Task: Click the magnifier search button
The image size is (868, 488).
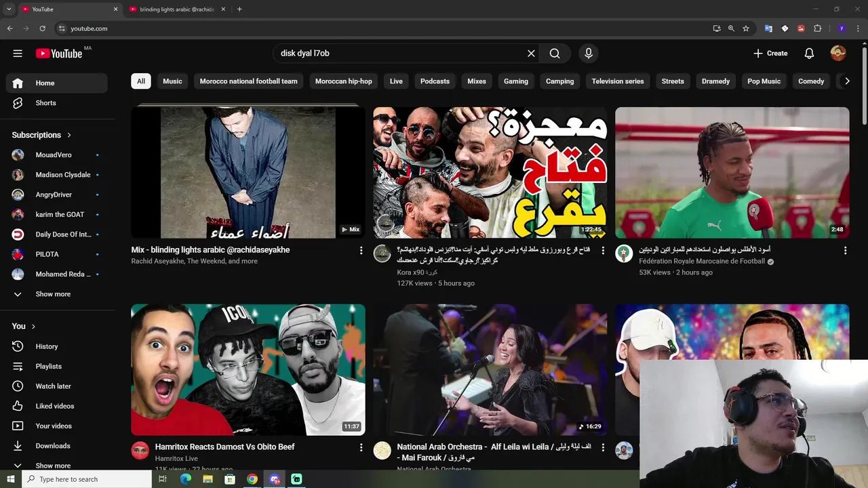Action: (555, 54)
